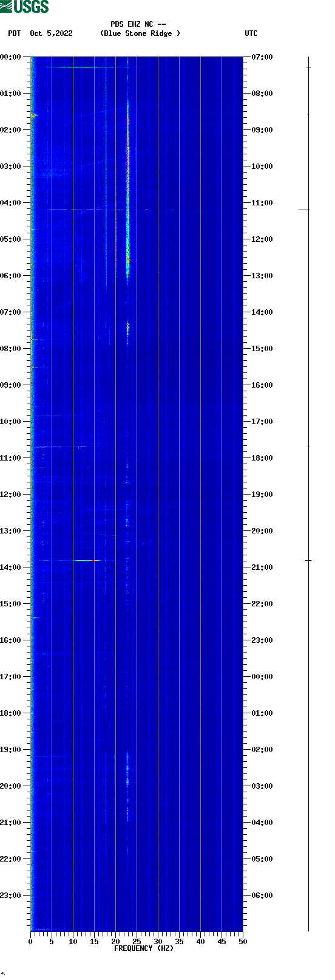
Task: Click the largest seismogram spike near 11:10 UTC
Action: [304, 210]
